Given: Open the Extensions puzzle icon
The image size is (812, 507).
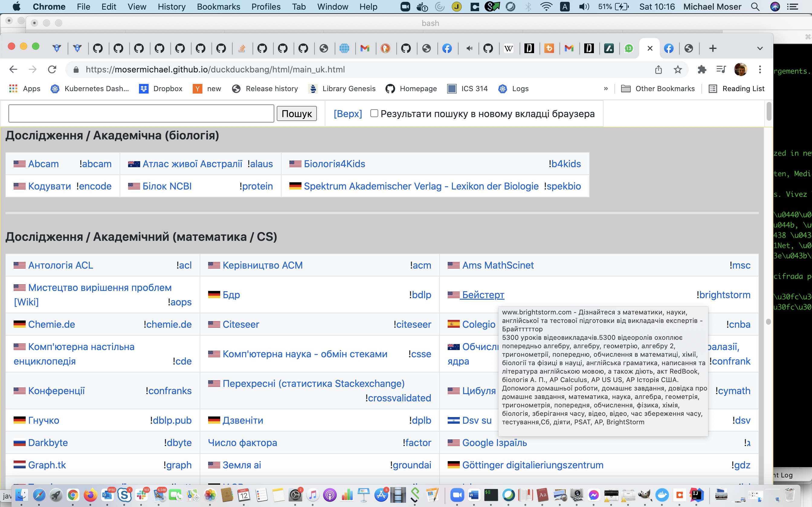Looking at the screenshot, I should (702, 69).
